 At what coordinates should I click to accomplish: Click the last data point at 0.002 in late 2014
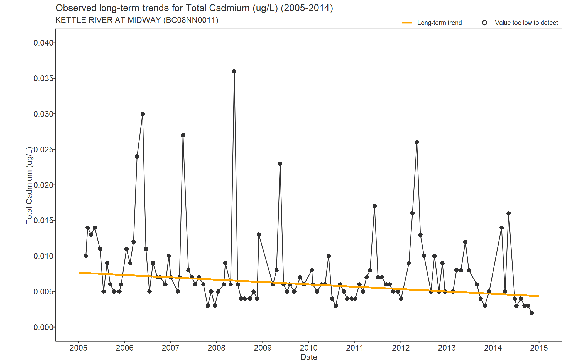coord(531,313)
